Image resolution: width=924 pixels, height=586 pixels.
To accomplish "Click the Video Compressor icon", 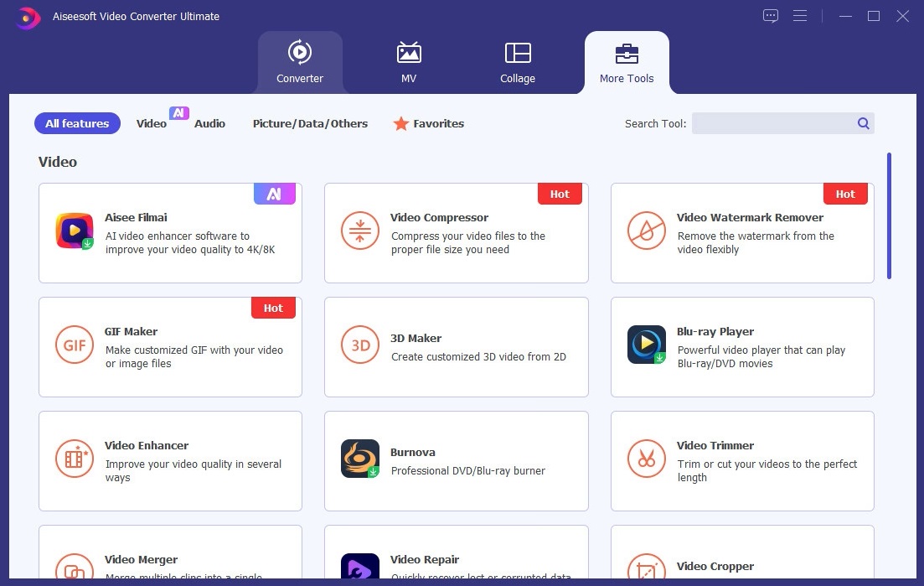I will coord(360,231).
